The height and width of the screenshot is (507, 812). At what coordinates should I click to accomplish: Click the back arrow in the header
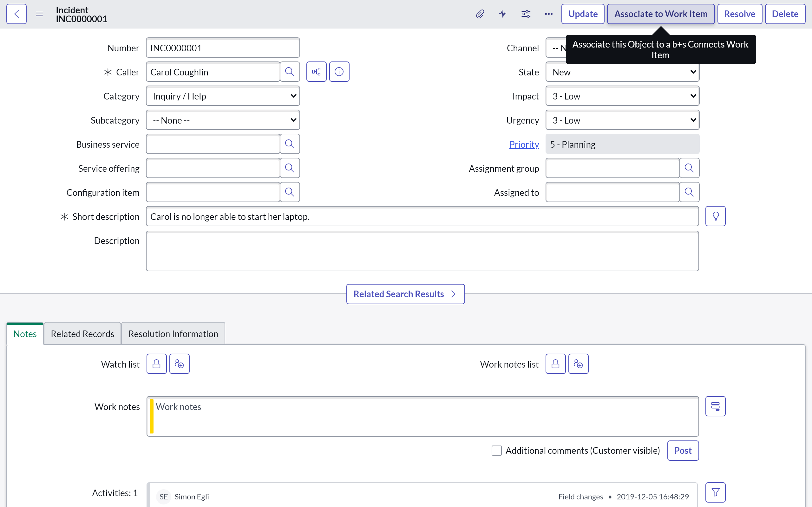click(x=16, y=14)
